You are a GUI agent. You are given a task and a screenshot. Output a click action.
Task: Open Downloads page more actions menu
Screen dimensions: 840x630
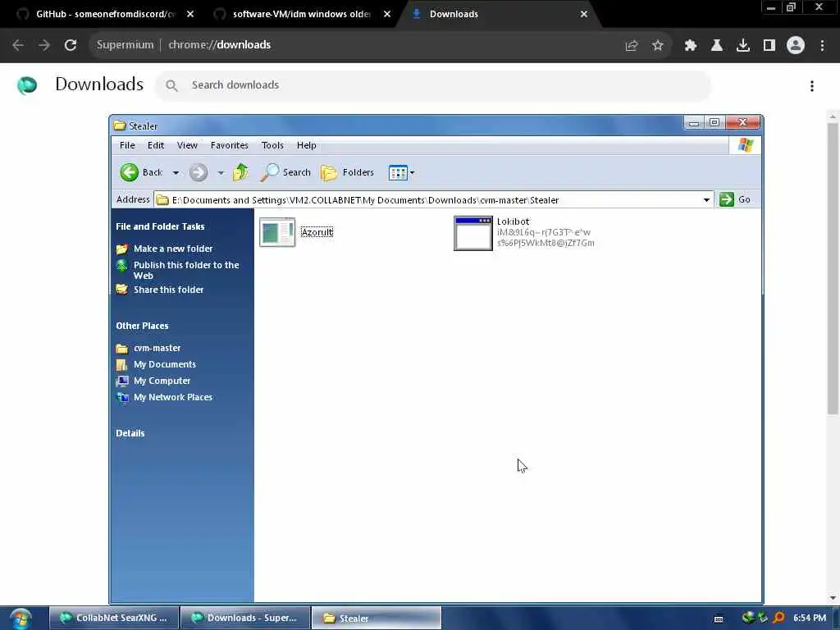[x=812, y=85]
